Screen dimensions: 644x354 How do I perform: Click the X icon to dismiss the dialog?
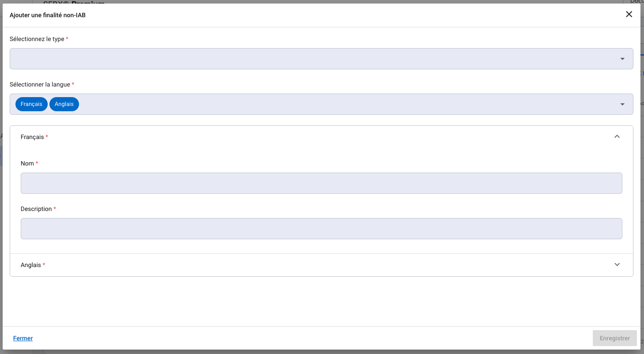click(629, 14)
